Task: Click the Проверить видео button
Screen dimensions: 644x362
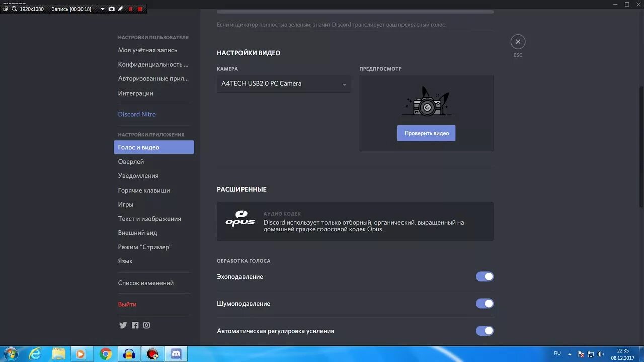Action: (426, 133)
